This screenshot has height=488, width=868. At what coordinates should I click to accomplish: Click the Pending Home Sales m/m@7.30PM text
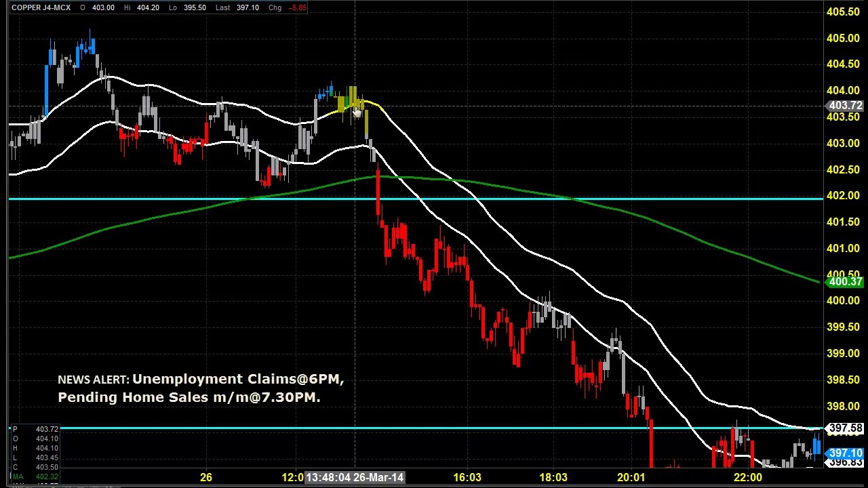point(189,397)
